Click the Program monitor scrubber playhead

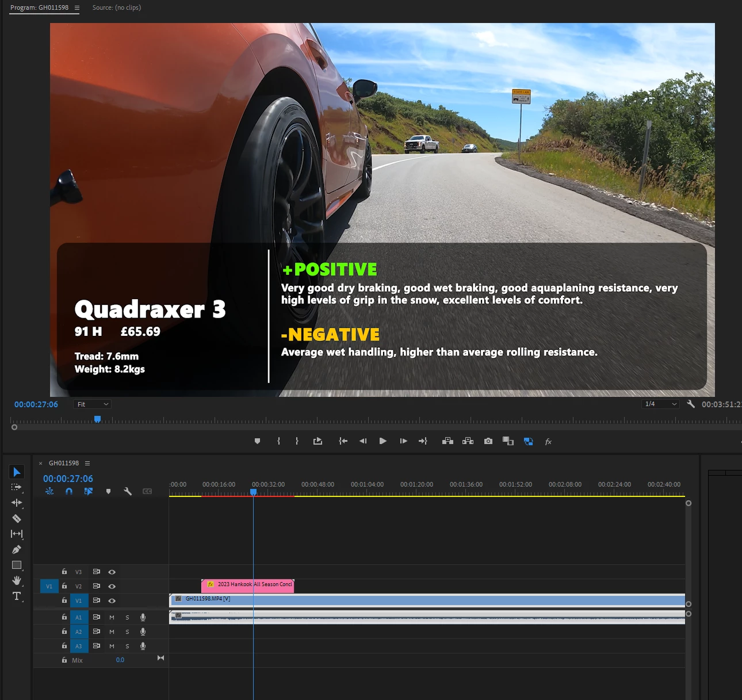point(98,419)
